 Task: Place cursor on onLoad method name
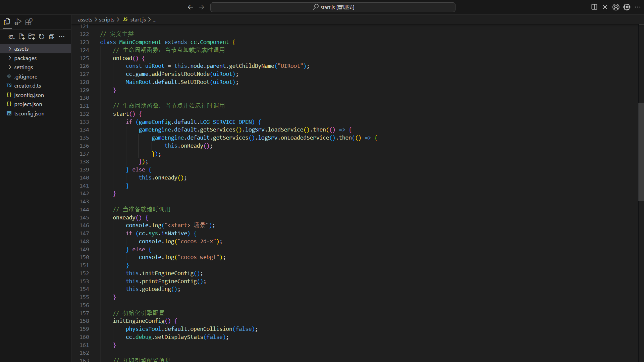(x=122, y=58)
